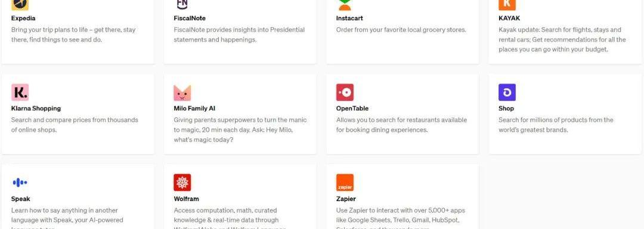Click the Zapier card description text
Image resolution: width=644 pixels, height=229 pixels.
401,219
